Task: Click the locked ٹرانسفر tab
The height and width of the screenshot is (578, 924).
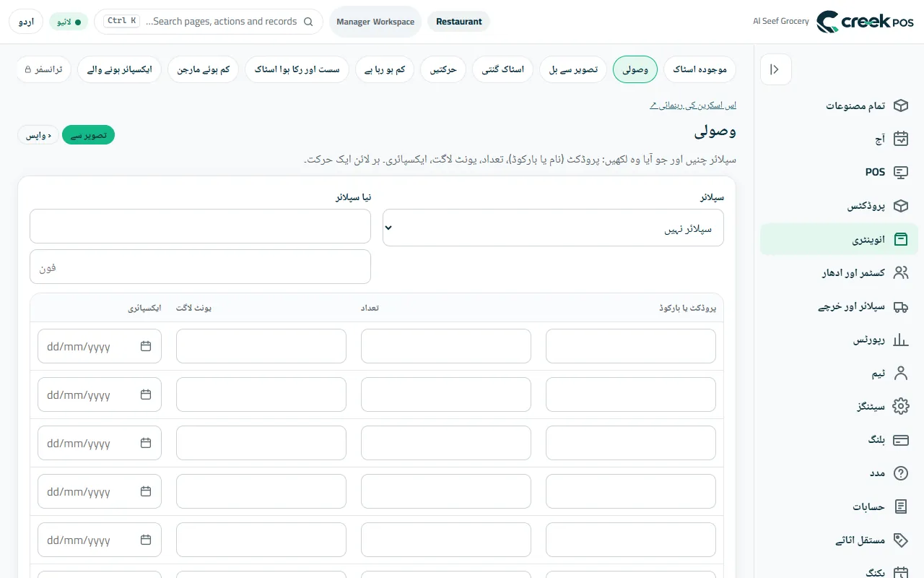Action: 43,69
